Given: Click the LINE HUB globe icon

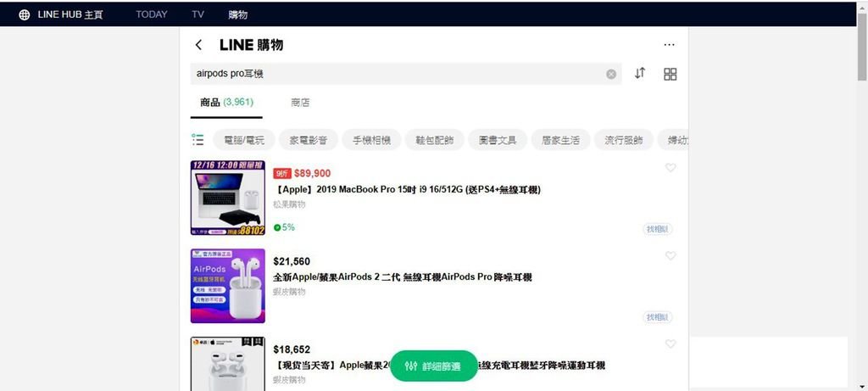Looking at the screenshot, I should point(25,15).
